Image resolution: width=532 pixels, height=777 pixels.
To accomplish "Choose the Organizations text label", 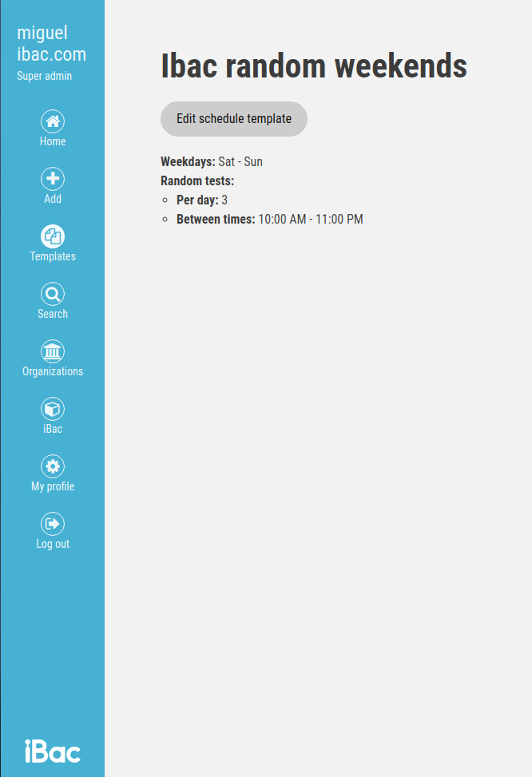I will [x=53, y=371].
